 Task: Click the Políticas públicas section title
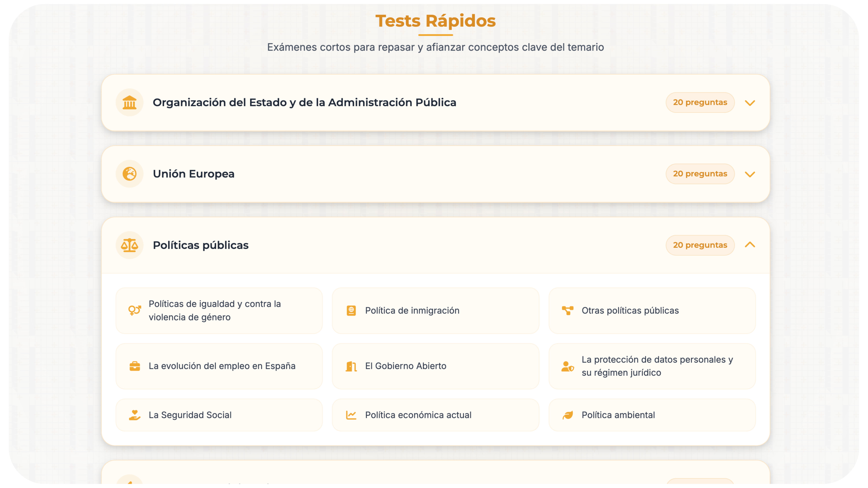pos(201,245)
